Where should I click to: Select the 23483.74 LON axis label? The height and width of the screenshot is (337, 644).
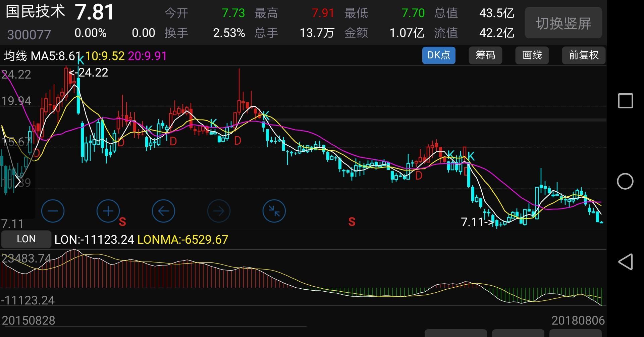click(x=26, y=258)
